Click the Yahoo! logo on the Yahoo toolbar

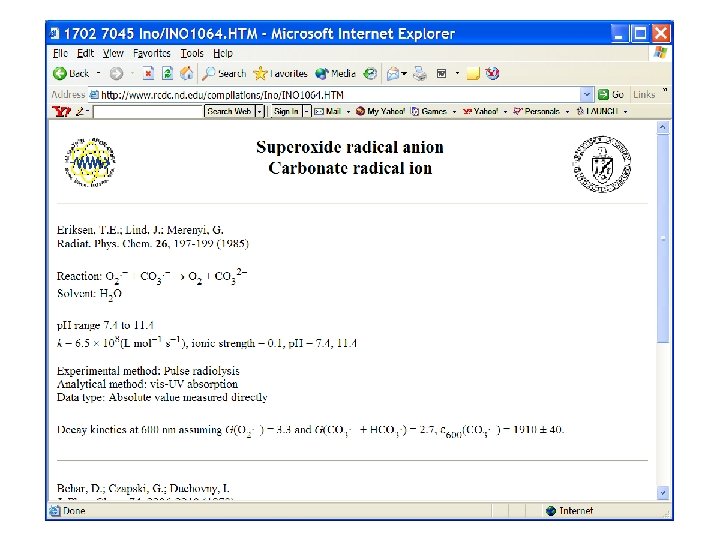pyautogui.click(x=62, y=112)
